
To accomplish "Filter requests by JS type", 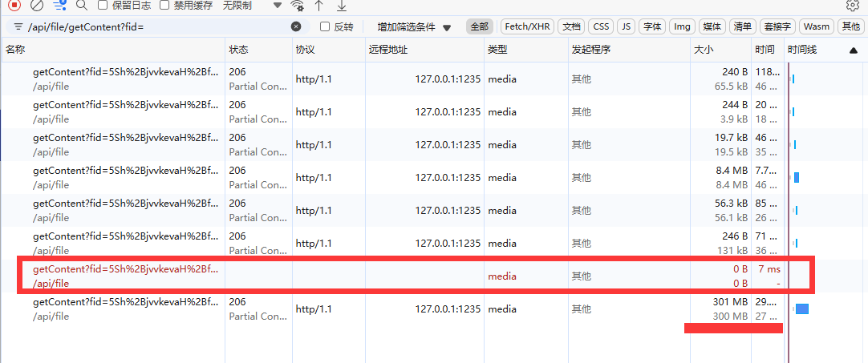I will (626, 26).
